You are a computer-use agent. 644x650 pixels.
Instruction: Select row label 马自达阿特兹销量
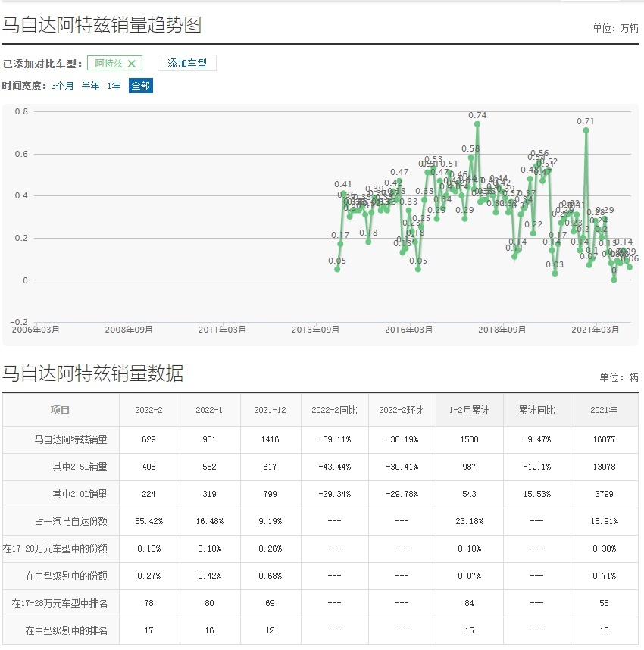pyautogui.click(x=71, y=439)
